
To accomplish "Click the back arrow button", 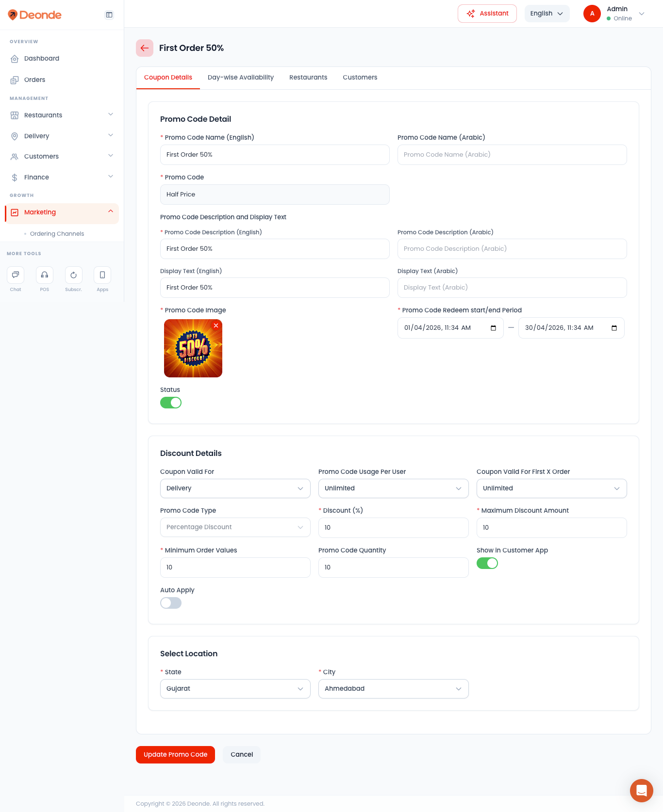I will [145, 48].
